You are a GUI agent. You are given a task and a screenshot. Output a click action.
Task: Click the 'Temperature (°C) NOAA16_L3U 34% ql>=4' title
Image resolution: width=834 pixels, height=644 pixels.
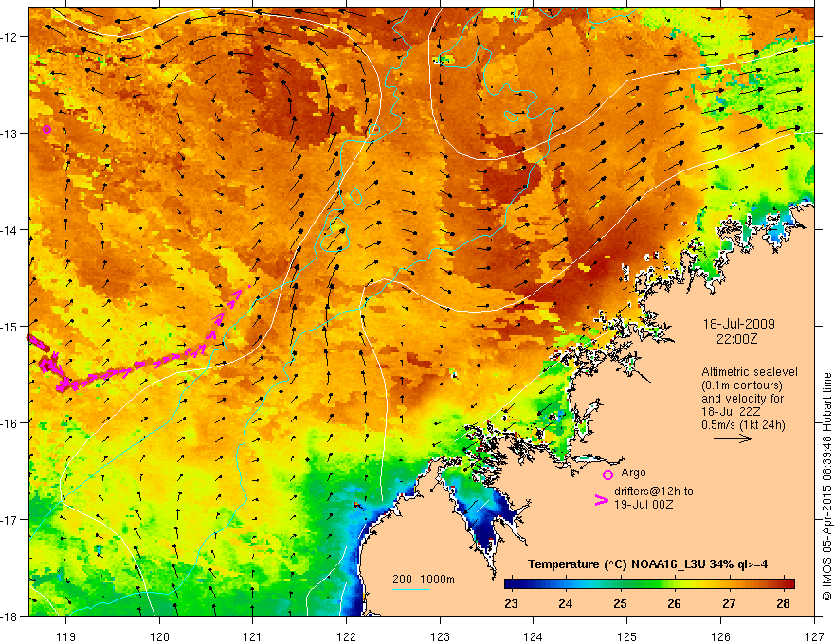647,564
